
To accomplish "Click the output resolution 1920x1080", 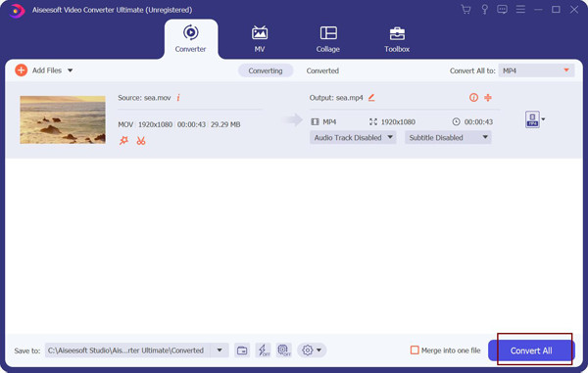I will [398, 121].
